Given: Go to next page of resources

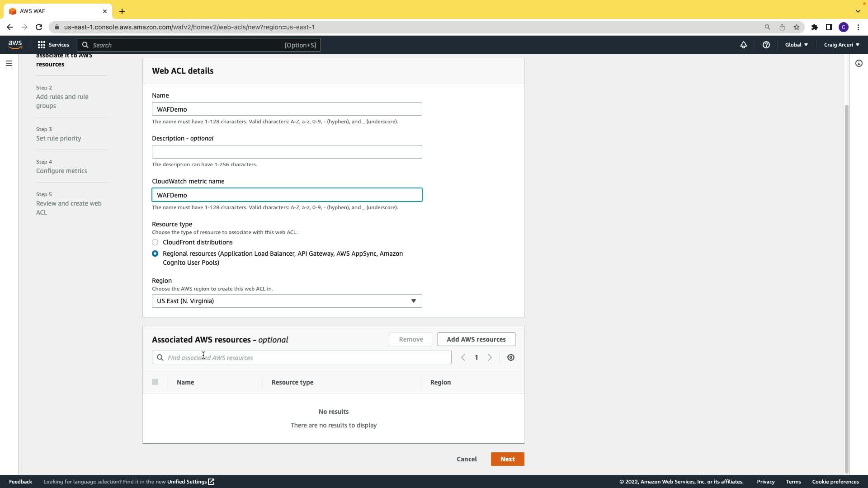Looking at the screenshot, I should (x=490, y=357).
